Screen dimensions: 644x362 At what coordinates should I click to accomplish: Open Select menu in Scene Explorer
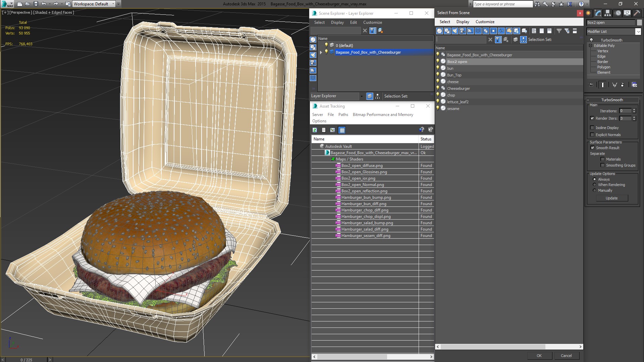coord(319,22)
